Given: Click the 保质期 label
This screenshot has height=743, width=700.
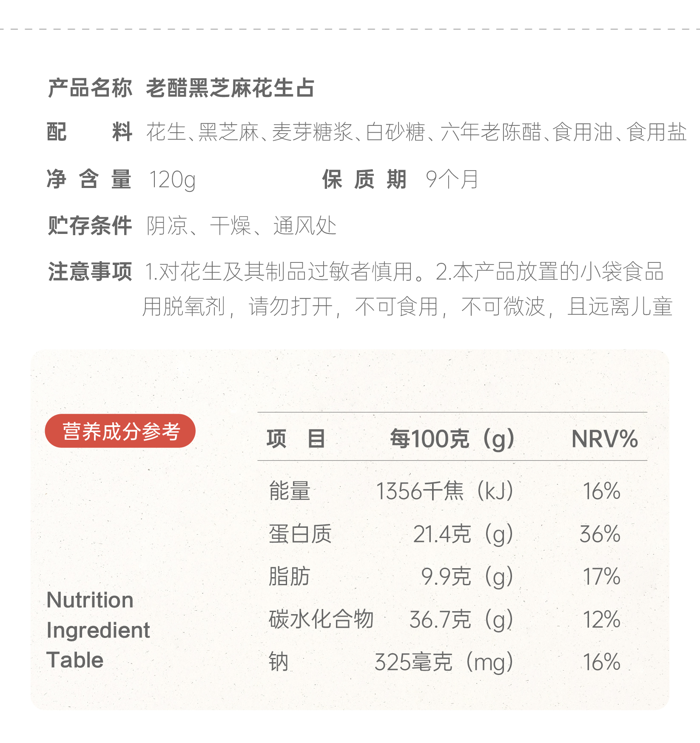Looking at the screenshot, I should click(x=364, y=179).
